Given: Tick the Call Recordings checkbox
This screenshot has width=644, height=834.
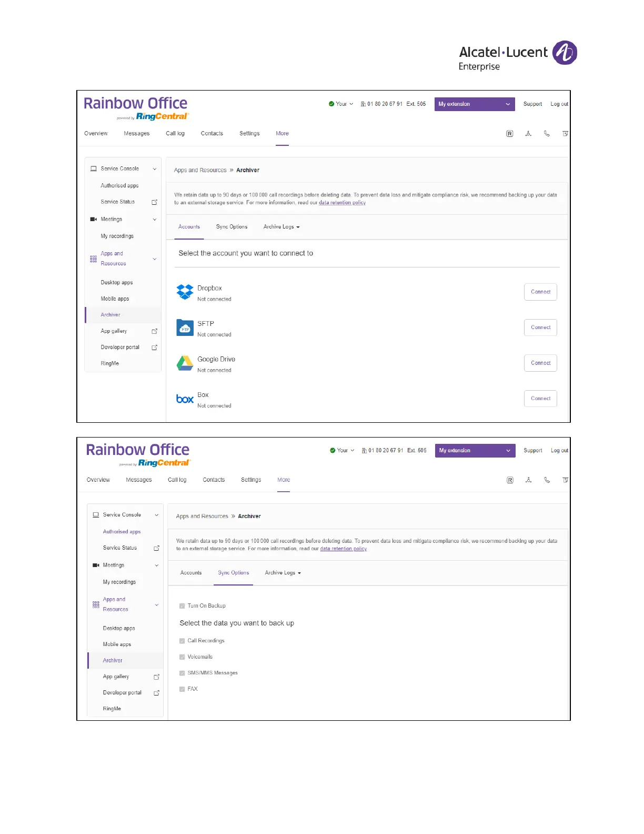Looking at the screenshot, I should tap(182, 641).
